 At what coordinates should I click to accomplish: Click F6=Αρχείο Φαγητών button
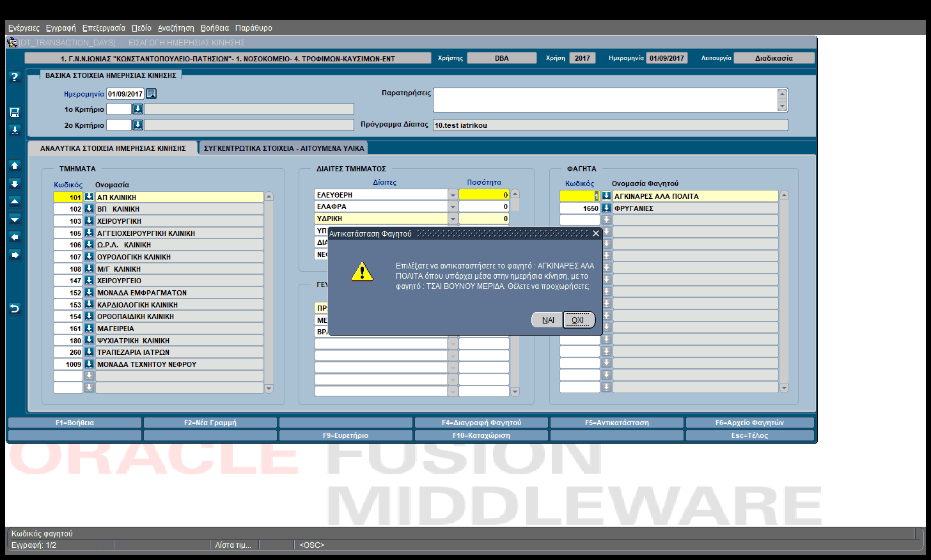[749, 423]
